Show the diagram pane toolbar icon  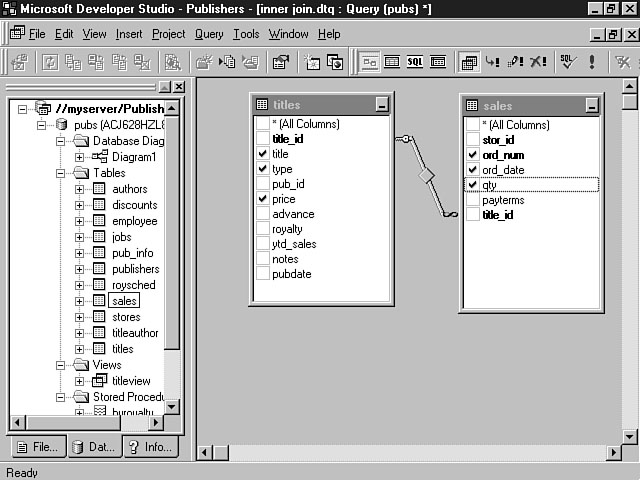pos(369,62)
